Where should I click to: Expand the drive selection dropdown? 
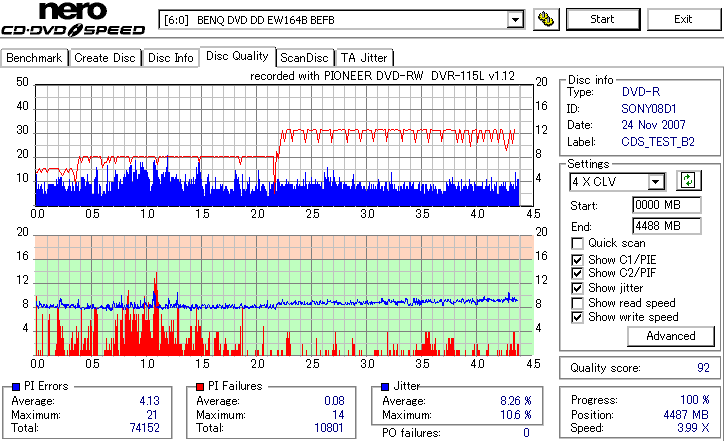coord(515,20)
